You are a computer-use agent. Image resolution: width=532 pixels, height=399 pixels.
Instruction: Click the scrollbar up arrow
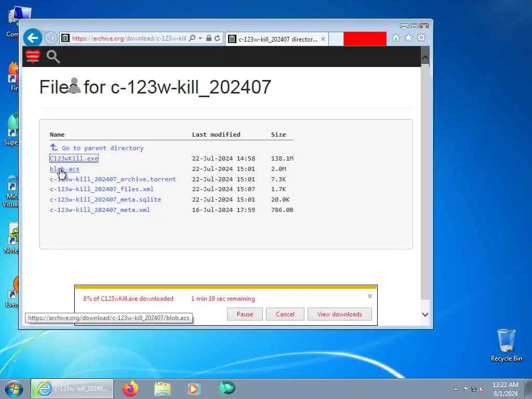[425, 57]
